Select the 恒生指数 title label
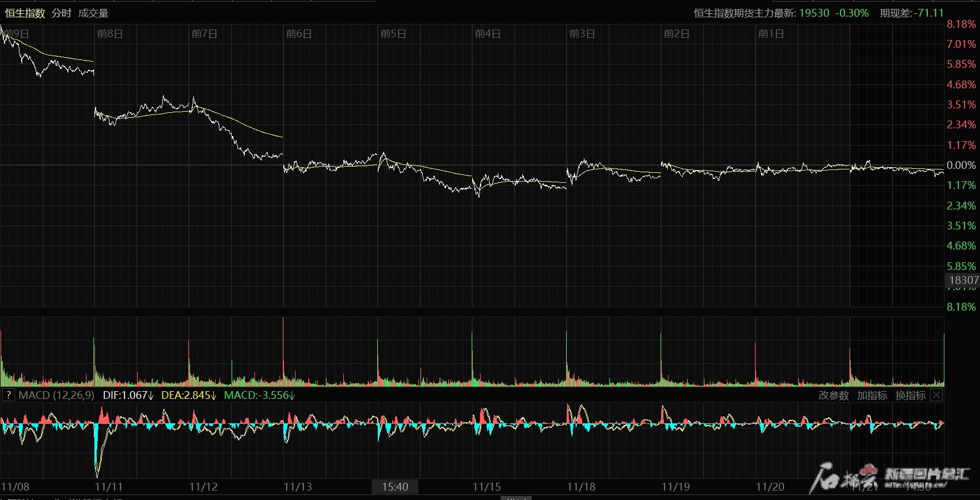Image resolution: width=980 pixels, height=500 pixels. click(25, 13)
